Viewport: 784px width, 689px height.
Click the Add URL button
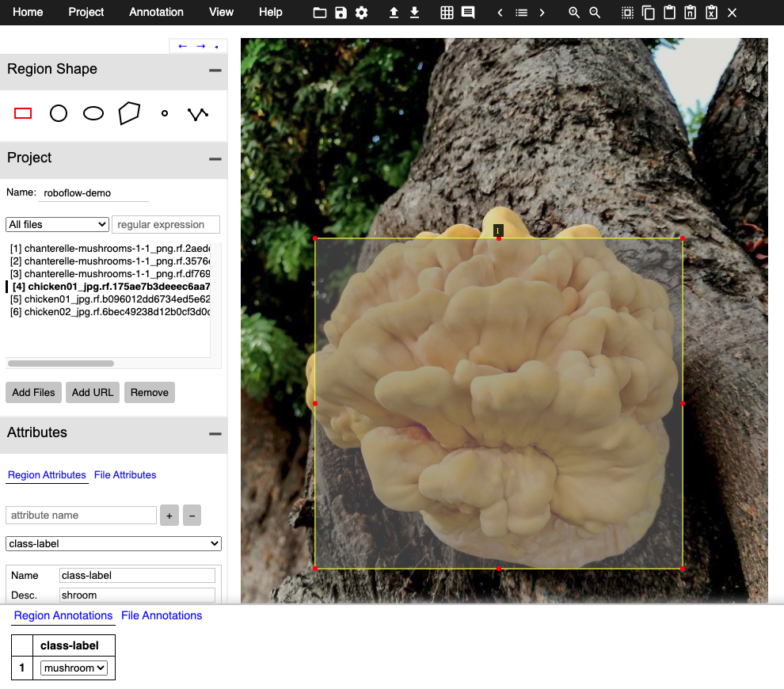coord(92,392)
